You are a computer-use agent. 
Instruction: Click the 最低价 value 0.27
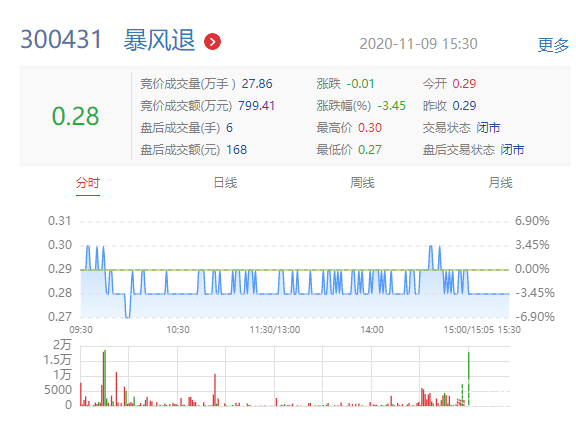pyautogui.click(x=370, y=150)
